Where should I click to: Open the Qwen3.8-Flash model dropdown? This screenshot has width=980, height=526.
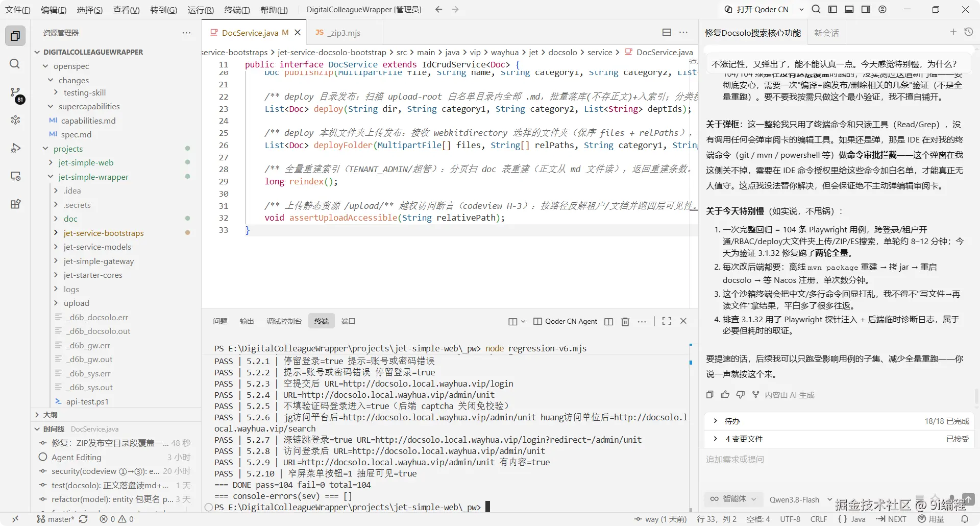(800, 499)
